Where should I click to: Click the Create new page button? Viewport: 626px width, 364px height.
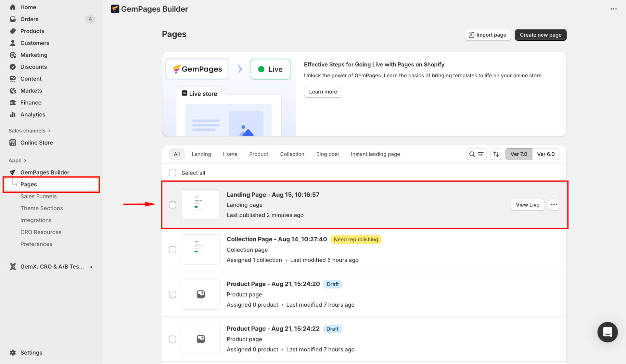tap(540, 35)
